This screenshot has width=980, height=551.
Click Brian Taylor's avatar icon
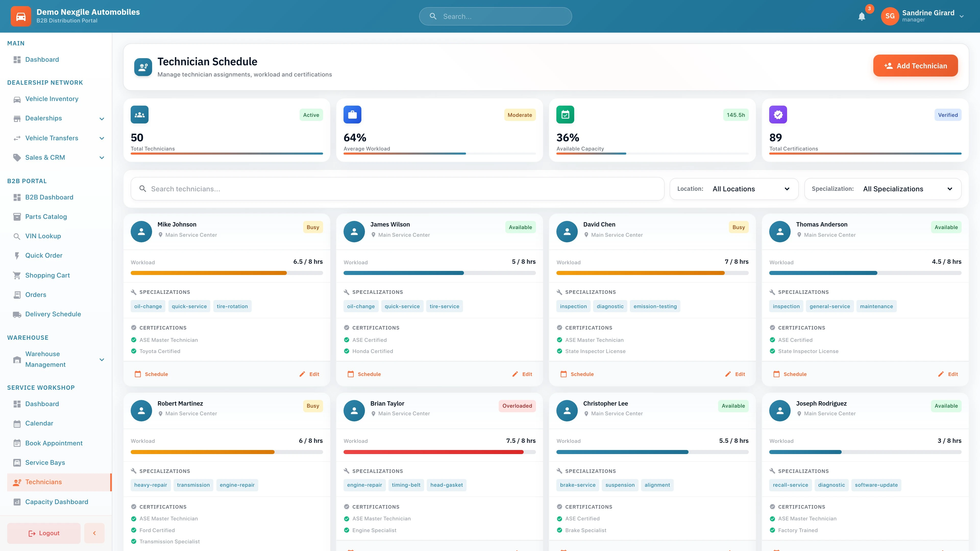pyautogui.click(x=354, y=410)
